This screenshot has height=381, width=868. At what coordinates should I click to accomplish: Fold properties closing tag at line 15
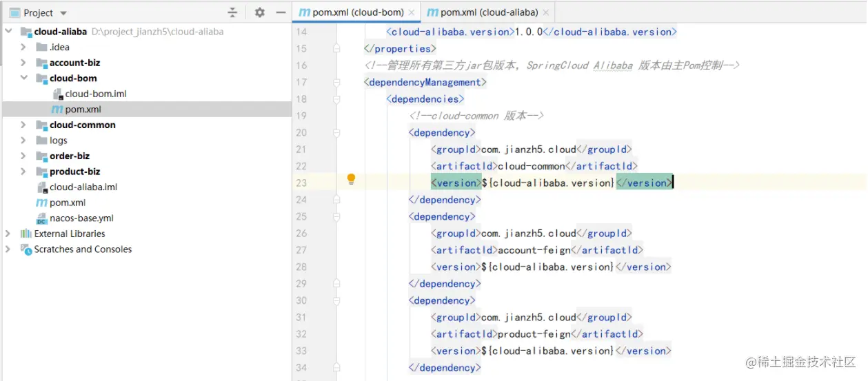point(336,48)
